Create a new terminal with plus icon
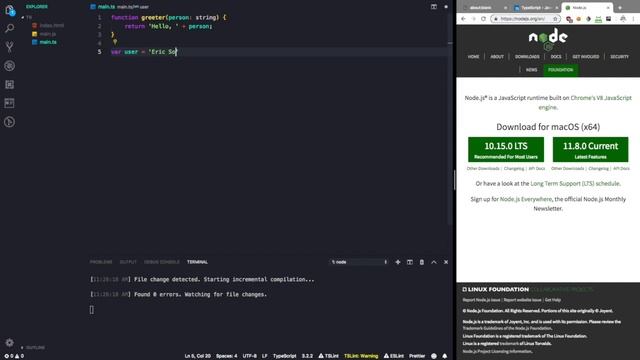Screen dimensions: 640x360 398,262
